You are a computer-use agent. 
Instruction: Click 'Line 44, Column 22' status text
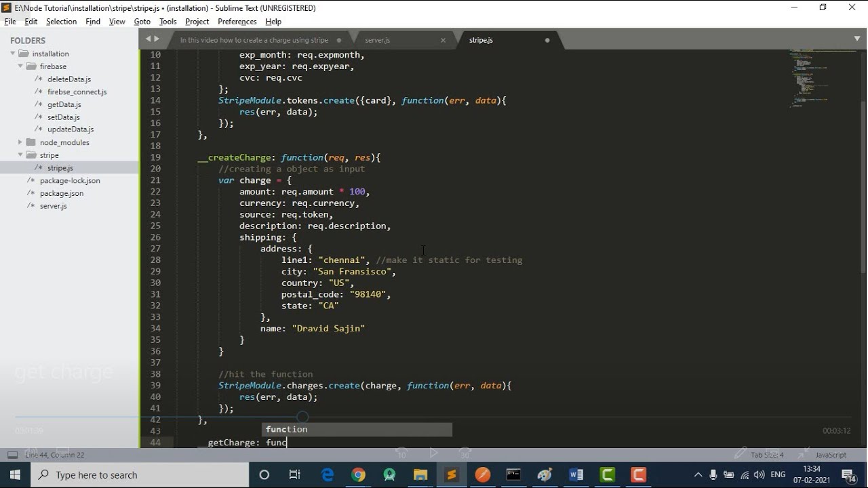click(x=55, y=455)
